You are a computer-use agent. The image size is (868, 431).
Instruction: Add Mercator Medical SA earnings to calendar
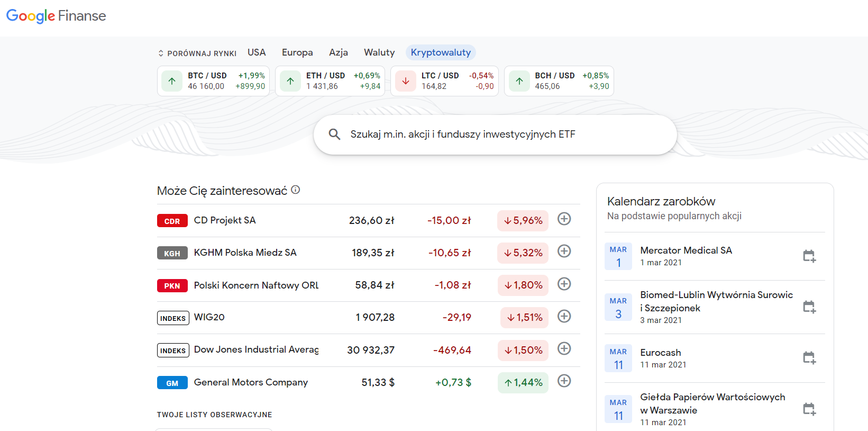(809, 256)
